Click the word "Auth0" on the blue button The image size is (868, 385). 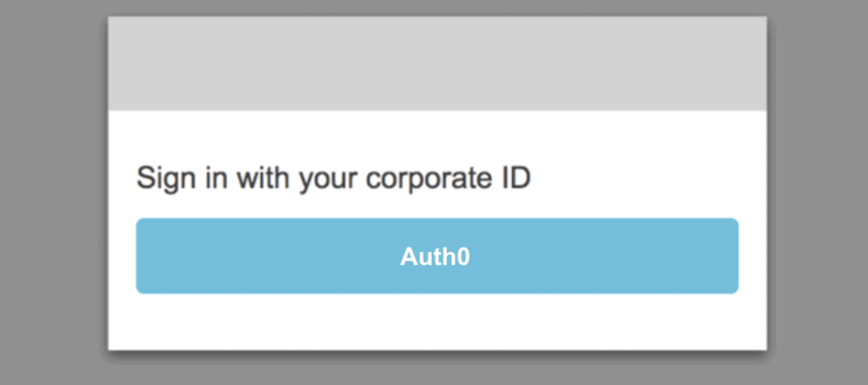click(435, 257)
